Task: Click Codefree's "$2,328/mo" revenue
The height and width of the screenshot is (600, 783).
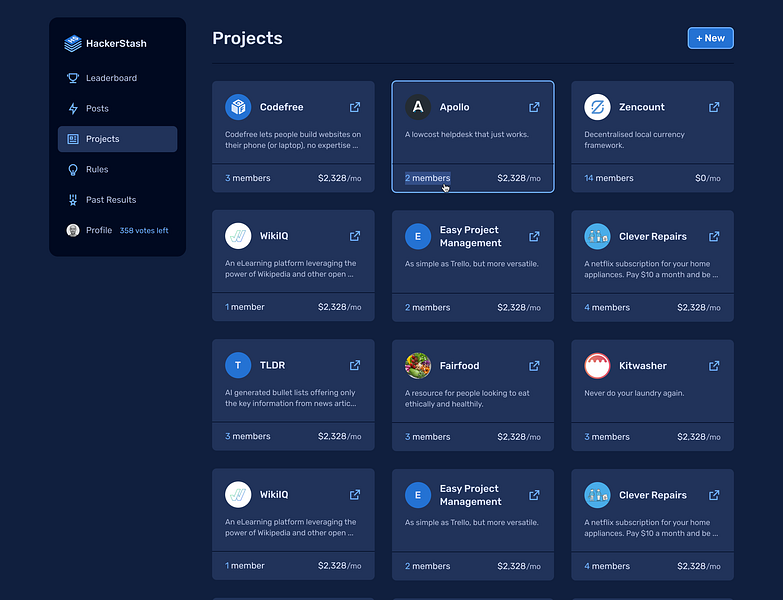Action: [340, 178]
